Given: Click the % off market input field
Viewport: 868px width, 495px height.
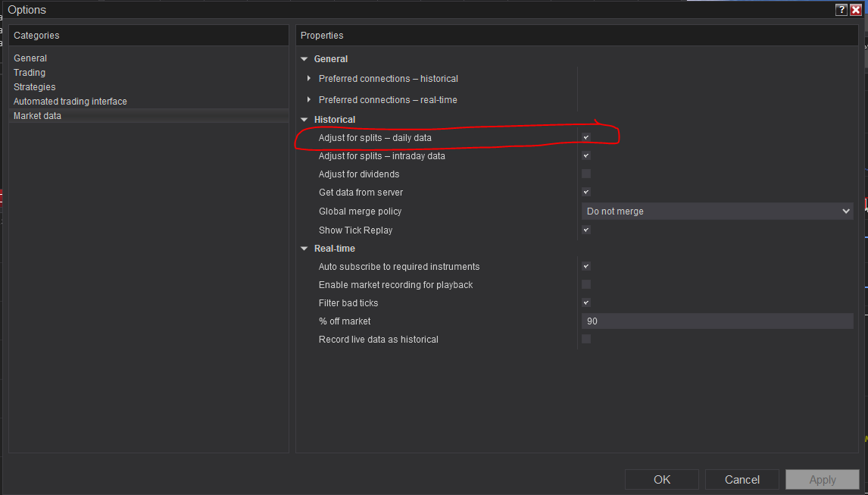Looking at the screenshot, I should click(x=717, y=321).
